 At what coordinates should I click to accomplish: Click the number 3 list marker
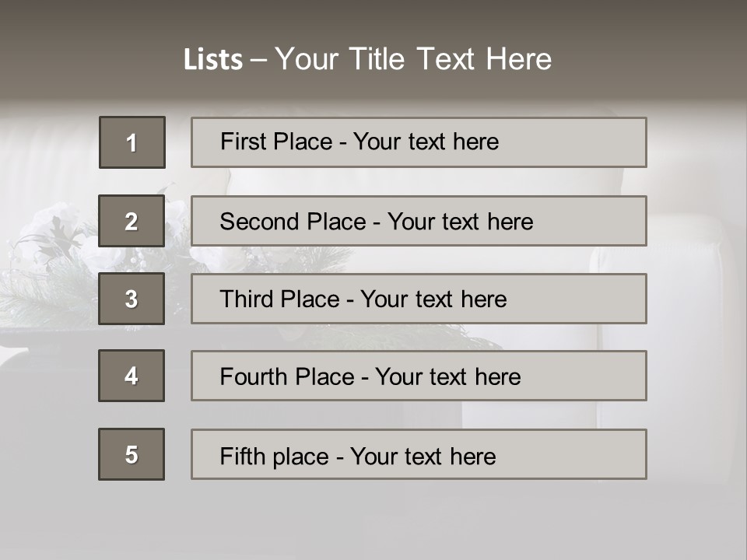click(132, 299)
